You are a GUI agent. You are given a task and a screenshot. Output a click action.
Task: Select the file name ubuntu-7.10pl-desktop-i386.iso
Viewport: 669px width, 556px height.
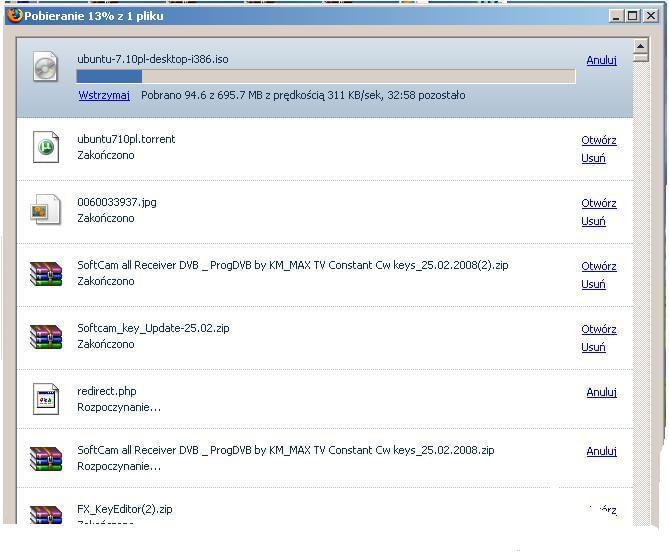[x=153, y=59]
